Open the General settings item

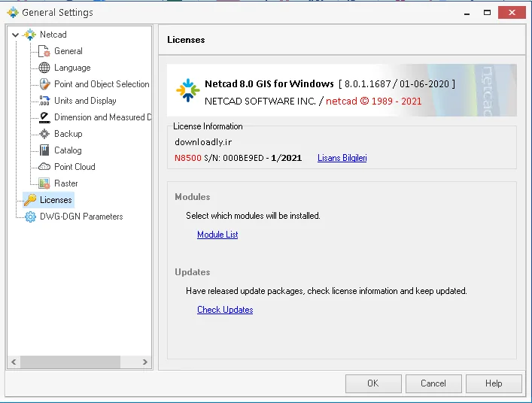coord(68,51)
